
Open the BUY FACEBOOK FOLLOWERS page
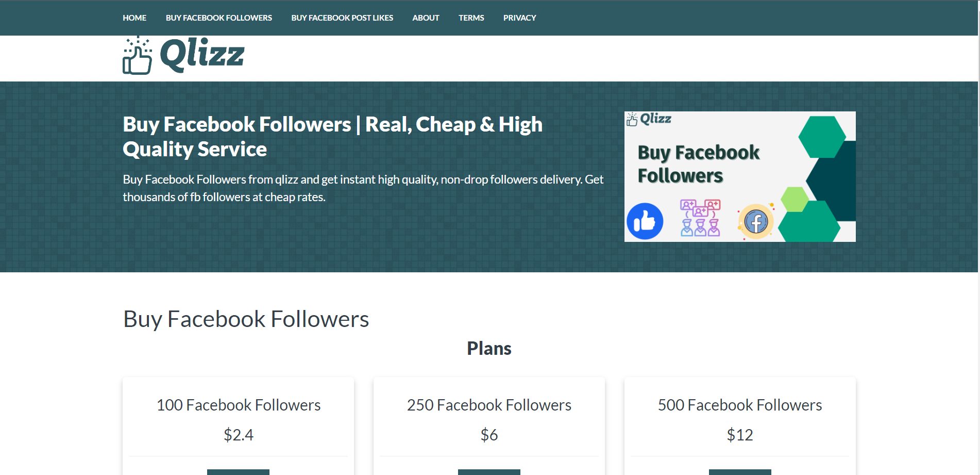coord(218,18)
